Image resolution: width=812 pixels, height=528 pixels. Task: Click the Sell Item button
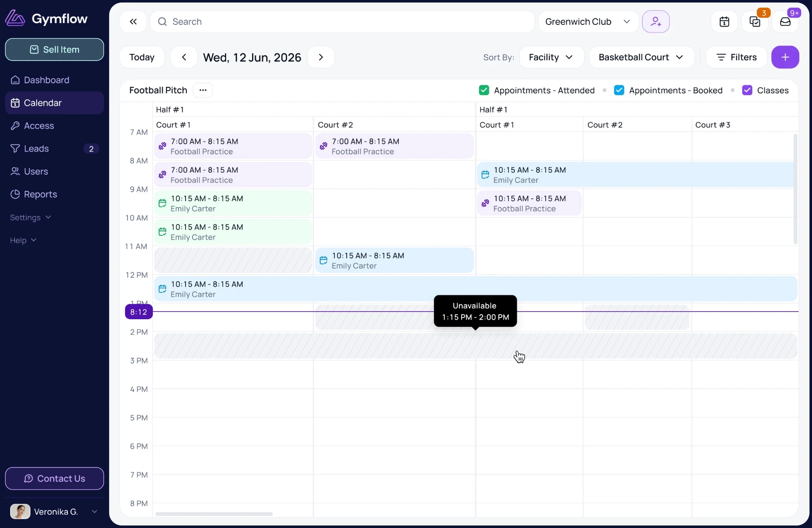tap(54, 50)
